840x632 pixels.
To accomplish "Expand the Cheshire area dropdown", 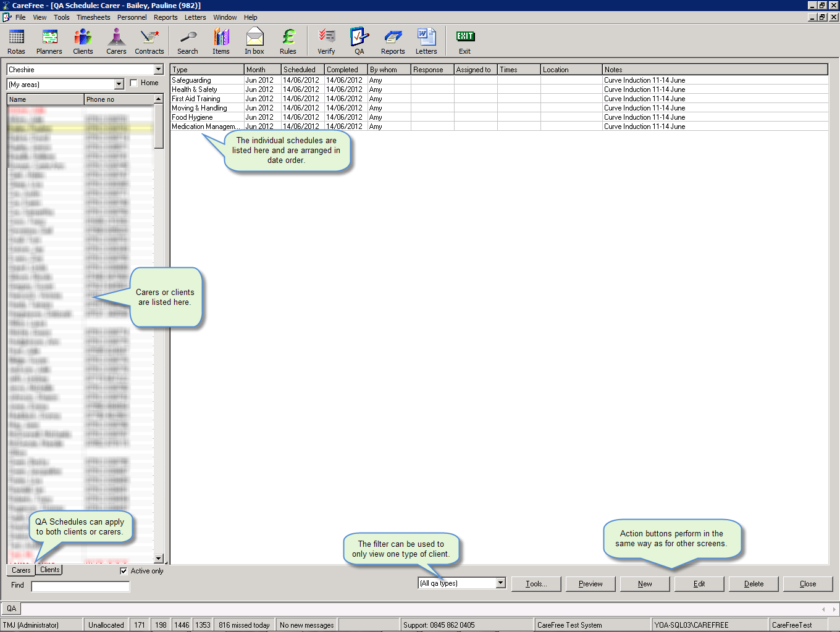I will 159,70.
